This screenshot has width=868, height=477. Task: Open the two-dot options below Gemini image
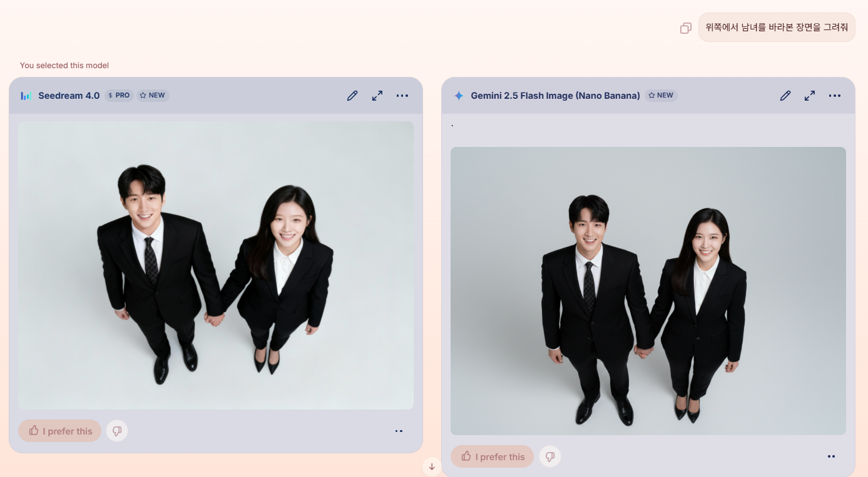coord(831,456)
